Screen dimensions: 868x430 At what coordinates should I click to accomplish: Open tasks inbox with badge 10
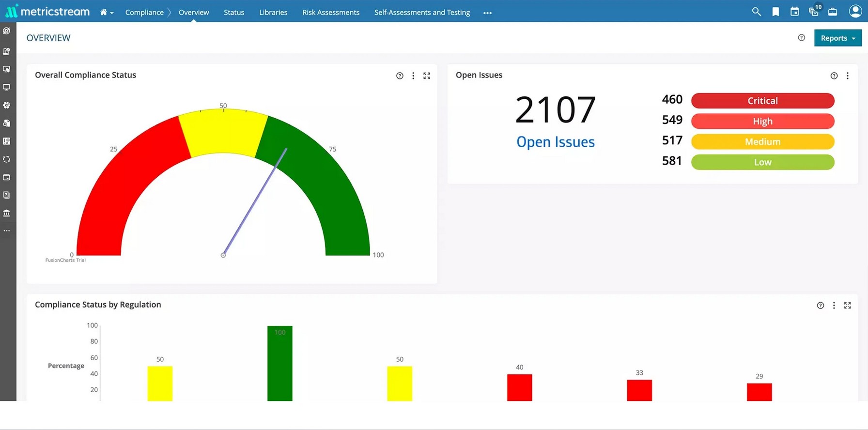tap(815, 11)
